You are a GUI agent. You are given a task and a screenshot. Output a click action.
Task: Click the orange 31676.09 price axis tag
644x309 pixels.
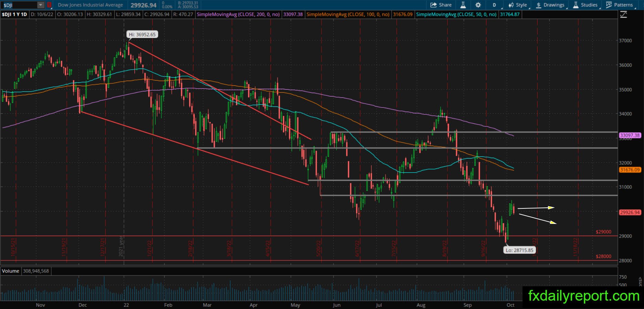click(630, 170)
